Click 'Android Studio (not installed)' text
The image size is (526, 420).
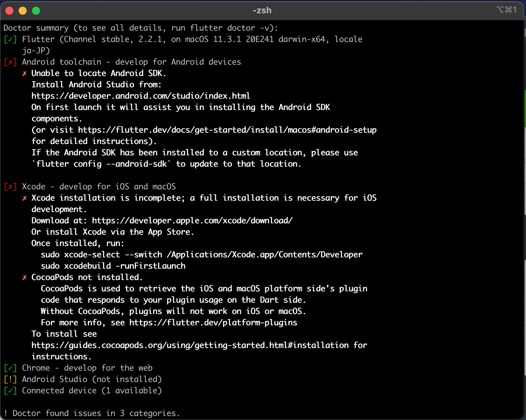tap(92, 379)
